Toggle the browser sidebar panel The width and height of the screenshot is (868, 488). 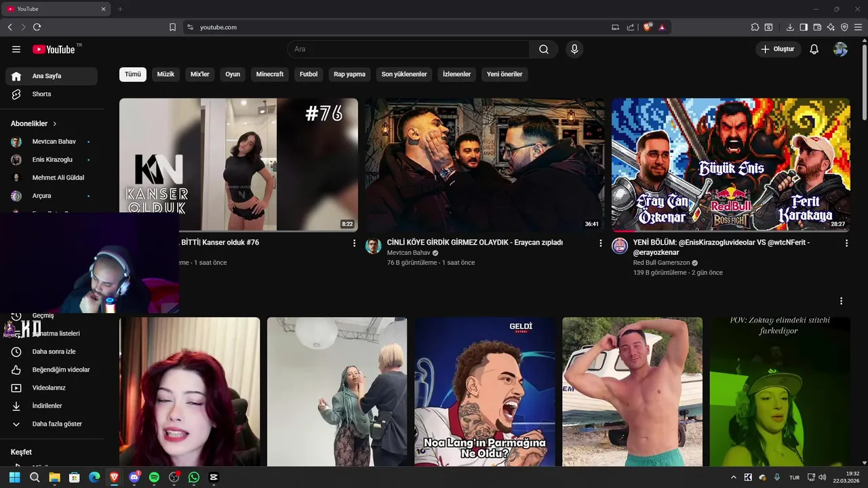[x=804, y=27]
